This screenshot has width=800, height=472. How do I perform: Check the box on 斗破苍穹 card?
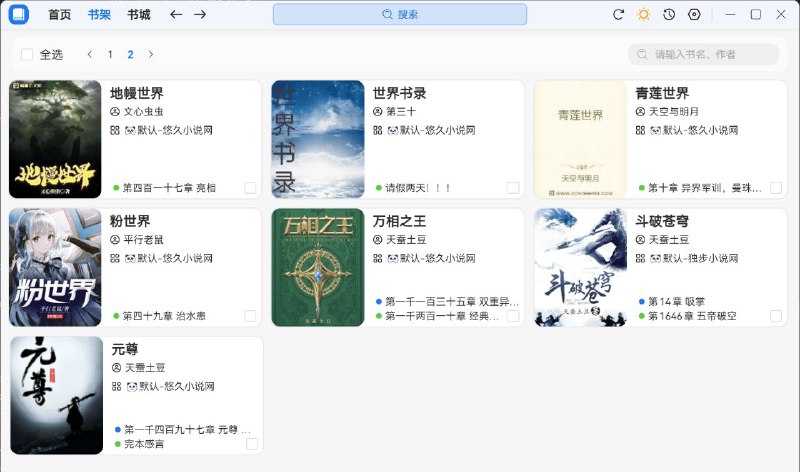pos(776,316)
